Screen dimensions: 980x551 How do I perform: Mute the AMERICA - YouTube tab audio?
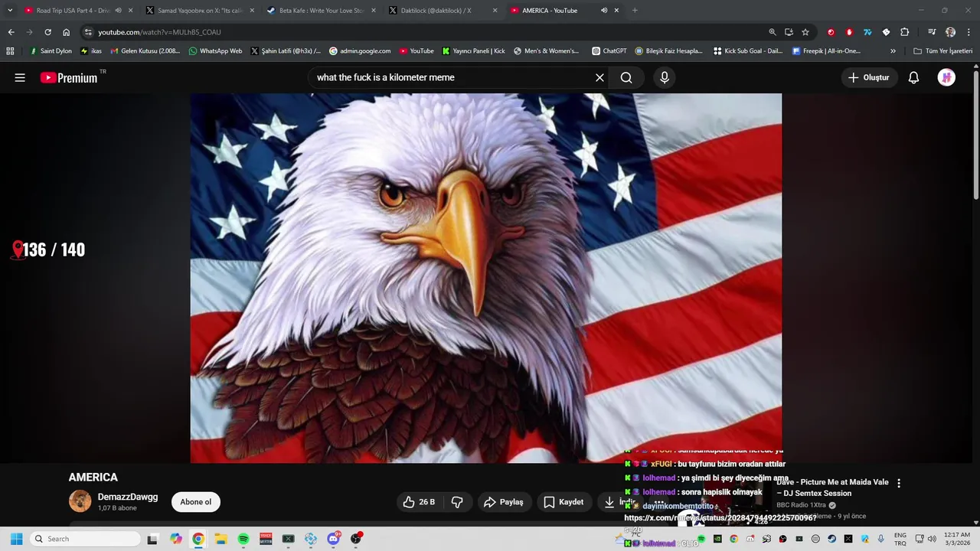[604, 11]
